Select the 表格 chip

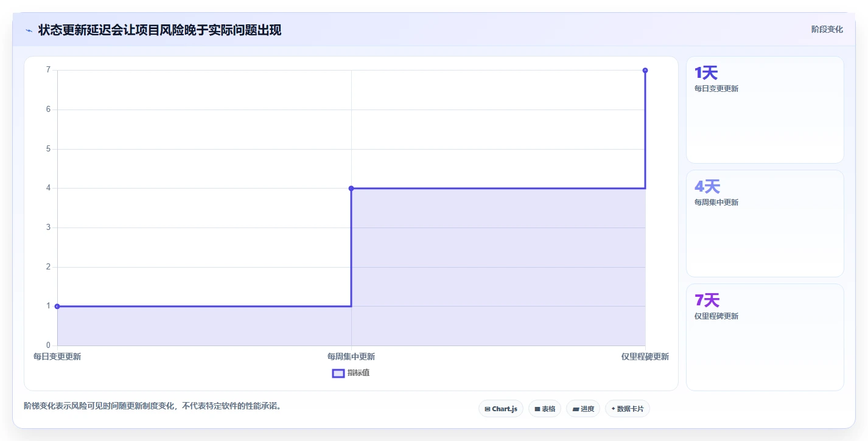coord(545,409)
